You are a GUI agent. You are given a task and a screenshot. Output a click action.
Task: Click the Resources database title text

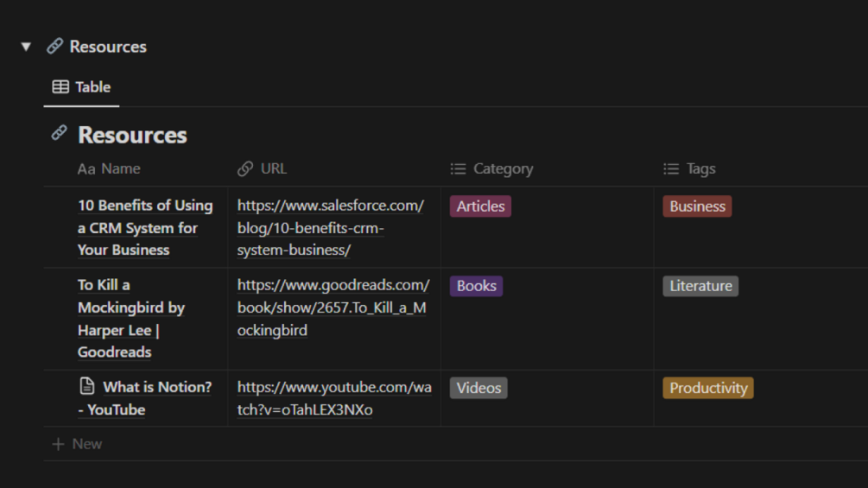132,135
